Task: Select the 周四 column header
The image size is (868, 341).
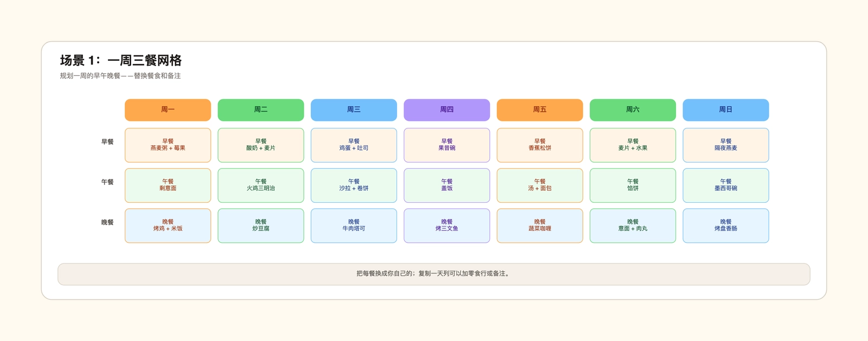Action: pyautogui.click(x=447, y=110)
